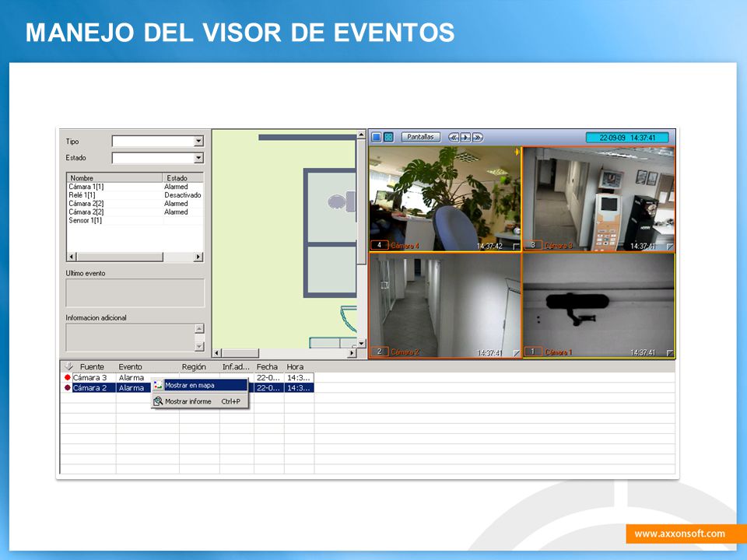Image resolution: width=747 pixels, height=560 pixels.
Task: Click the object list horizontal scrollbar thumb
Action: [120, 257]
